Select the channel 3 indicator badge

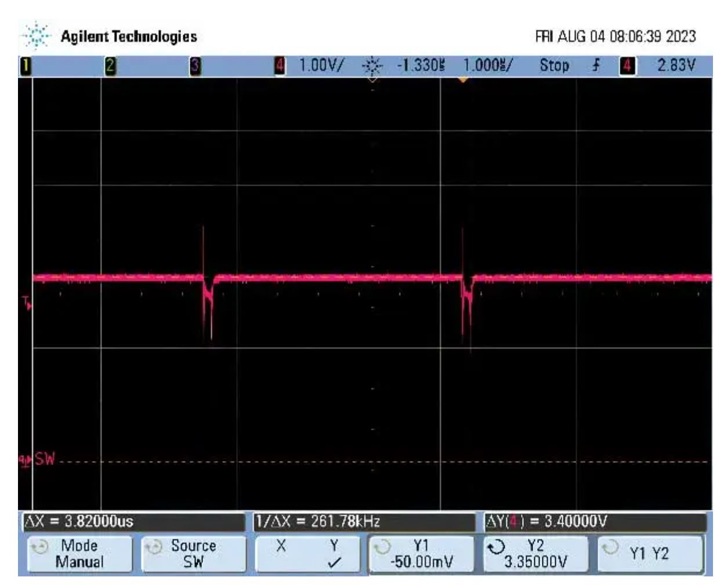click(196, 66)
